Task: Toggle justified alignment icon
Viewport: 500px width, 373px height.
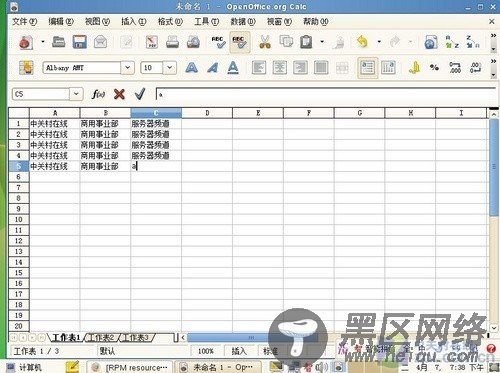Action: point(321,68)
